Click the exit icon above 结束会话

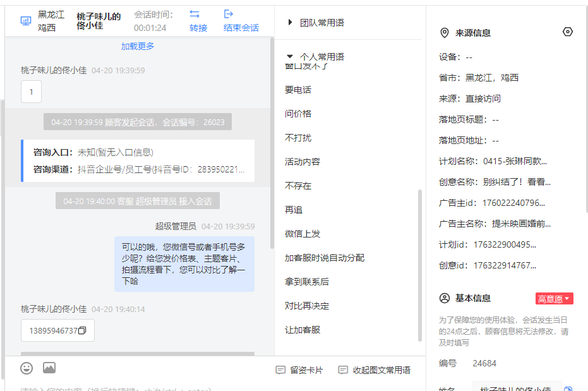pyautogui.click(x=229, y=15)
